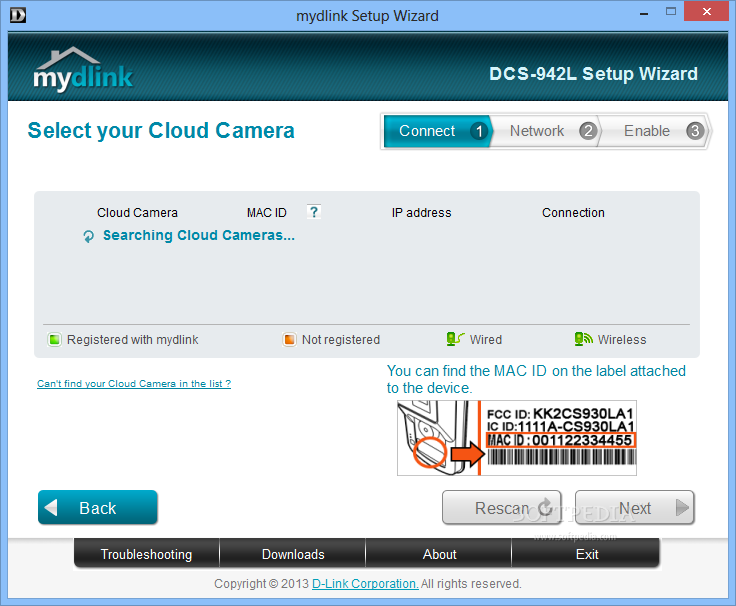This screenshot has height=606, width=736.
Task: Open the Downloads section
Action: coord(293,554)
